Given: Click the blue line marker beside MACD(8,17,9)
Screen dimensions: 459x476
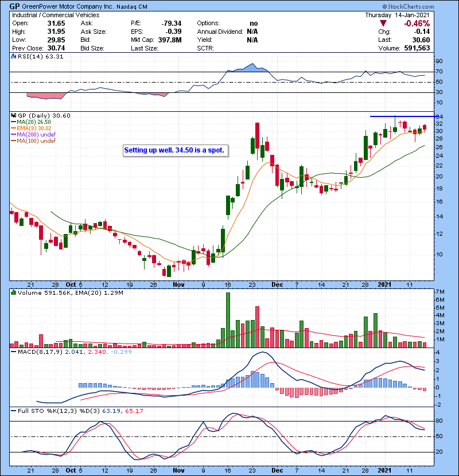Looking at the screenshot, I should click(13, 350).
